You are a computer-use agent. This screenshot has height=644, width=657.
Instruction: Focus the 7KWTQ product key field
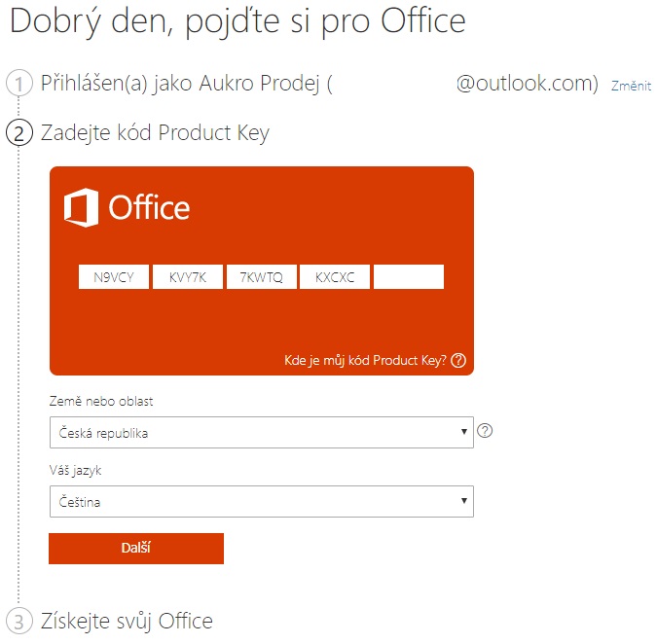[262, 277]
